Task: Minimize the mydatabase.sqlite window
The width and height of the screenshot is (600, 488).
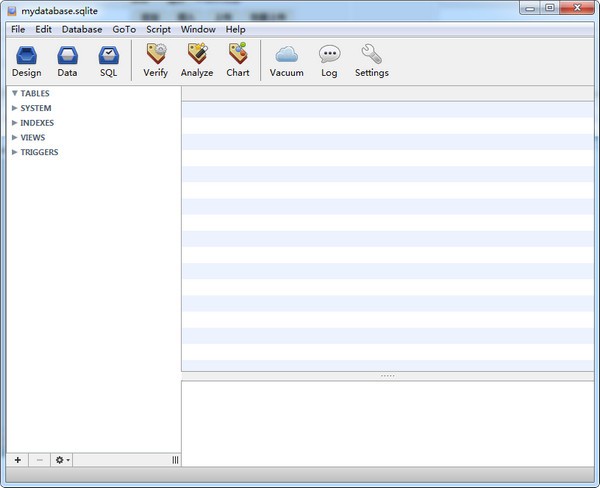Action: [x=530, y=8]
